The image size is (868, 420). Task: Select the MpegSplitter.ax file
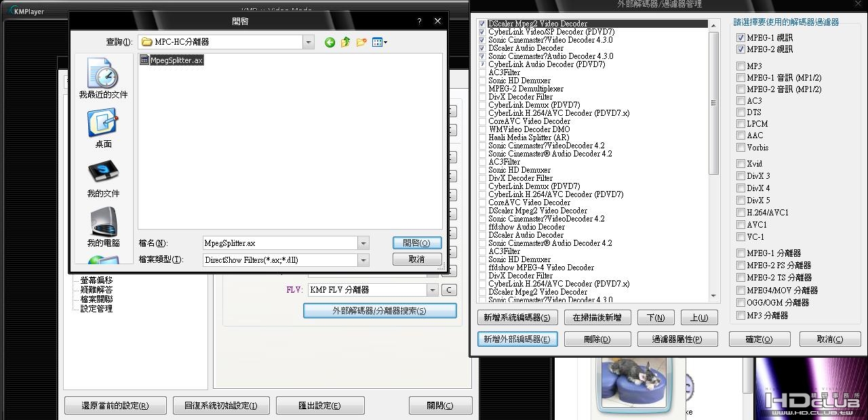click(x=172, y=60)
